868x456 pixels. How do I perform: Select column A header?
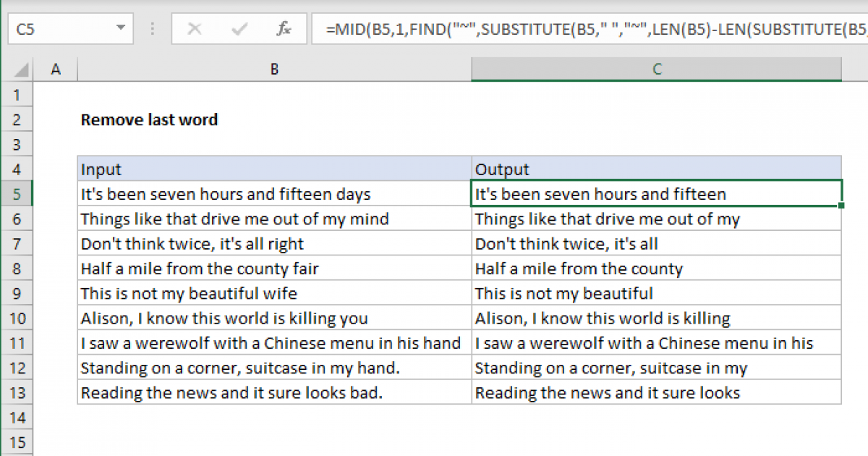coord(56,69)
